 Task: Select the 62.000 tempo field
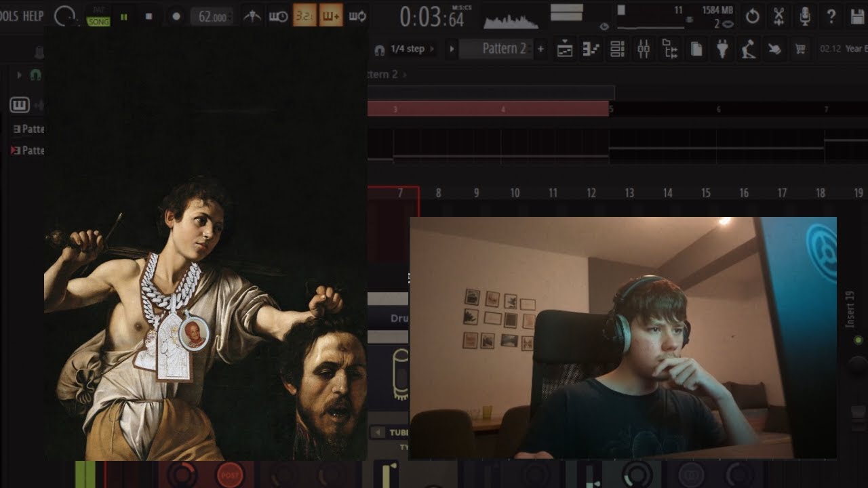pyautogui.click(x=212, y=17)
